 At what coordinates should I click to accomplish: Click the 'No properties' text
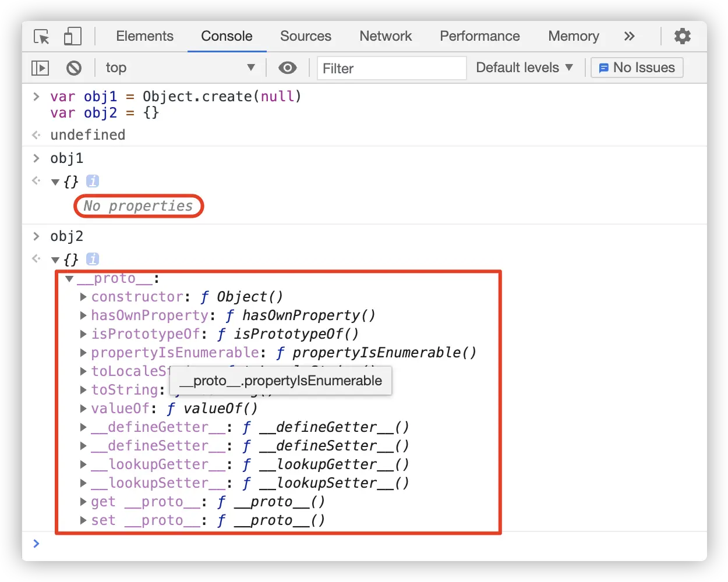[138, 206]
